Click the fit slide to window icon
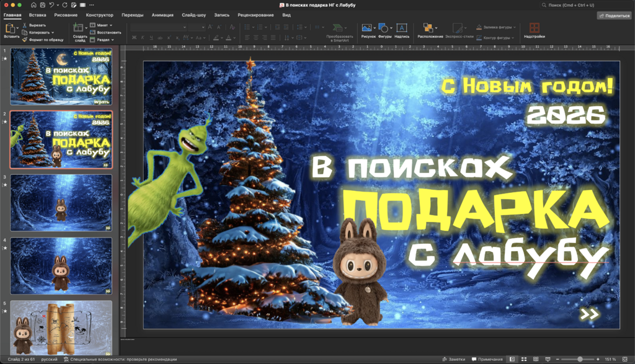Image resolution: width=635 pixels, height=364 pixels. [x=625, y=359]
